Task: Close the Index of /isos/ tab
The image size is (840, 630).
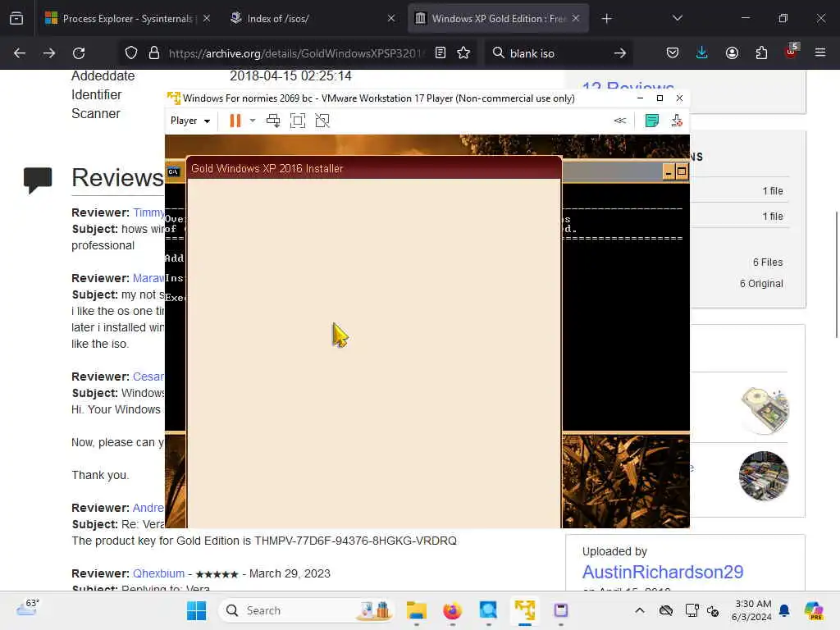Action: click(x=391, y=18)
